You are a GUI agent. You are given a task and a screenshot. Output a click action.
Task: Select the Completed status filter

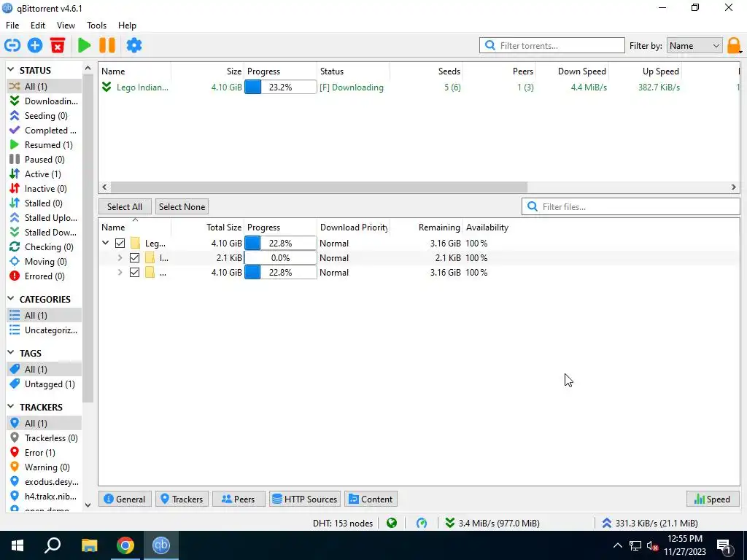click(x=44, y=130)
